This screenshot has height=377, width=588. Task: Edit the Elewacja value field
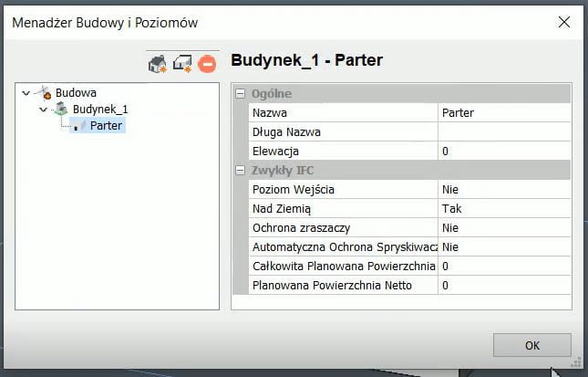(503, 151)
